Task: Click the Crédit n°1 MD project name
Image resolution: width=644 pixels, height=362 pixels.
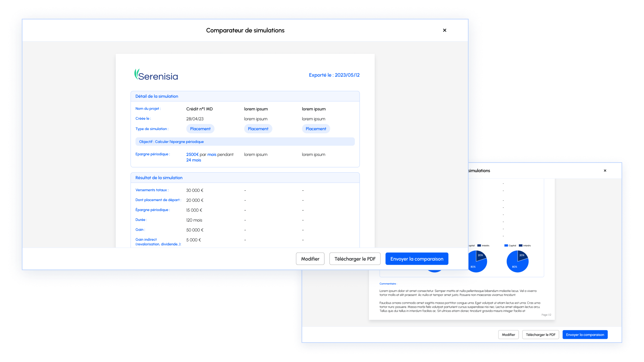Action: [199, 109]
